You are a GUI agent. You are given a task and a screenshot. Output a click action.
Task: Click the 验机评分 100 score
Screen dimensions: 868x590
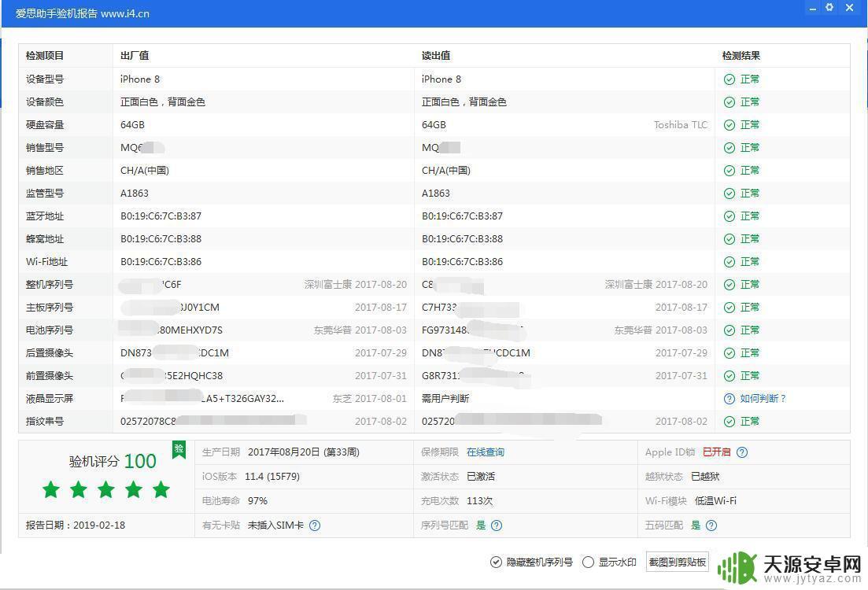(x=113, y=461)
